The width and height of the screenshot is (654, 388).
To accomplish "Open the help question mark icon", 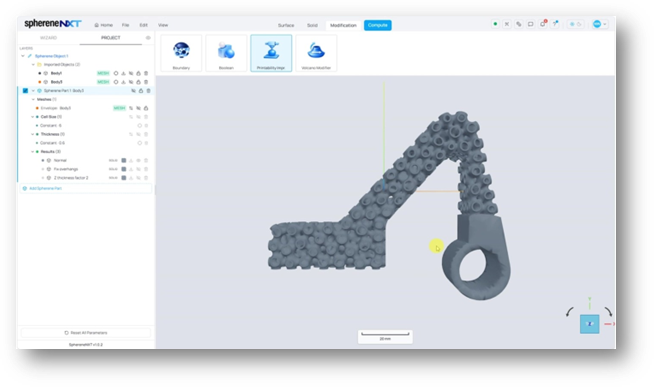I will 555,24.
